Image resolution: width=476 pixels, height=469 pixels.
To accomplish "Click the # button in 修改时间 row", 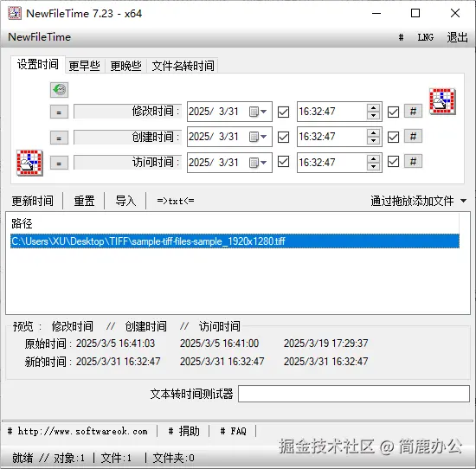I will point(413,112).
